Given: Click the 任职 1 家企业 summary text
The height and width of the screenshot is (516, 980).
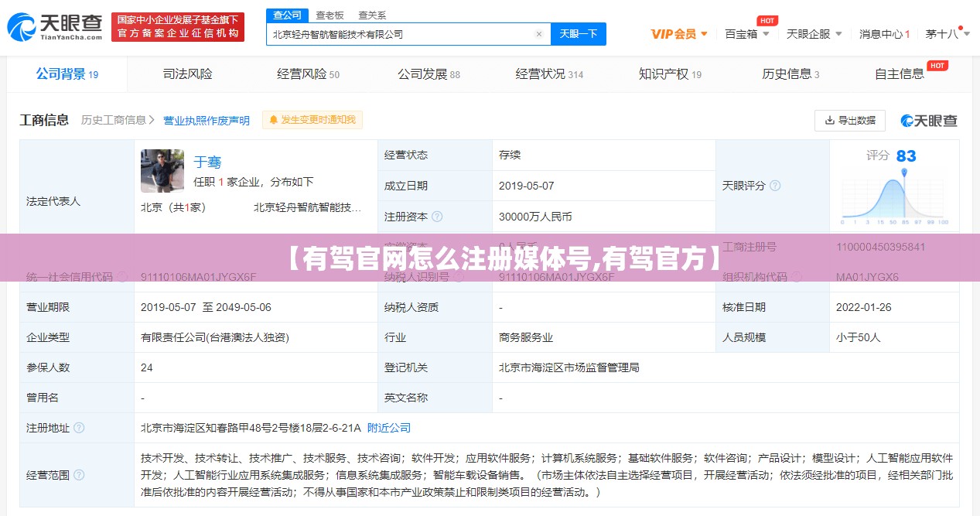Looking at the screenshot, I should point(254,182).
